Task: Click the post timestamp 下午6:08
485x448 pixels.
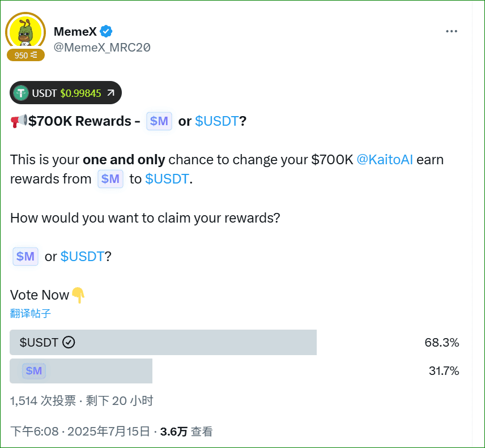Action: [35, 432]
